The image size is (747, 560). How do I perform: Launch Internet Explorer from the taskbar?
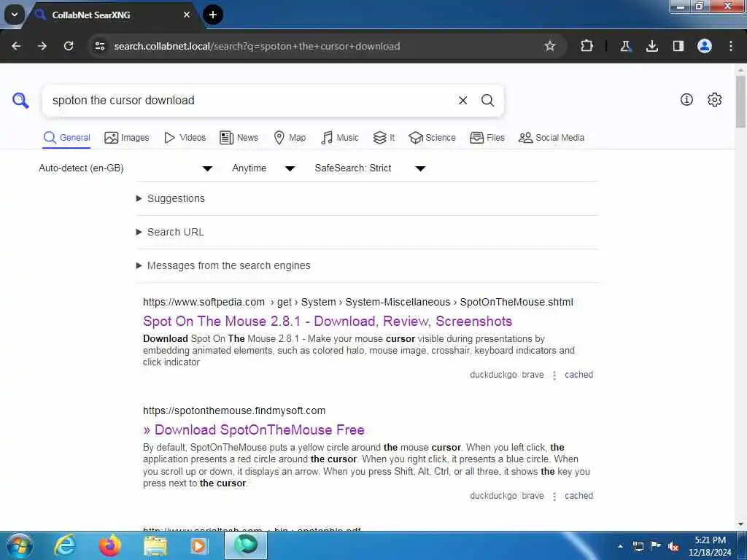tap(65, 545)
